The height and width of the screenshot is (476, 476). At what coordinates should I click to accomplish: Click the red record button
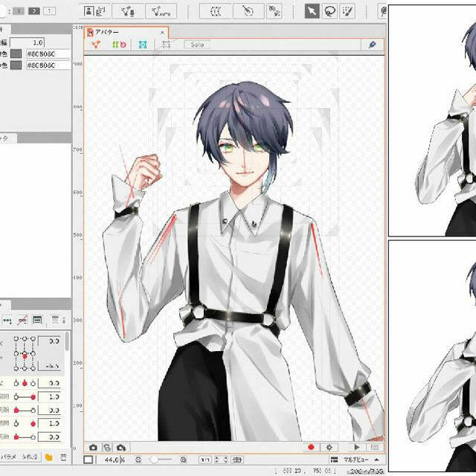coord(311,447)
